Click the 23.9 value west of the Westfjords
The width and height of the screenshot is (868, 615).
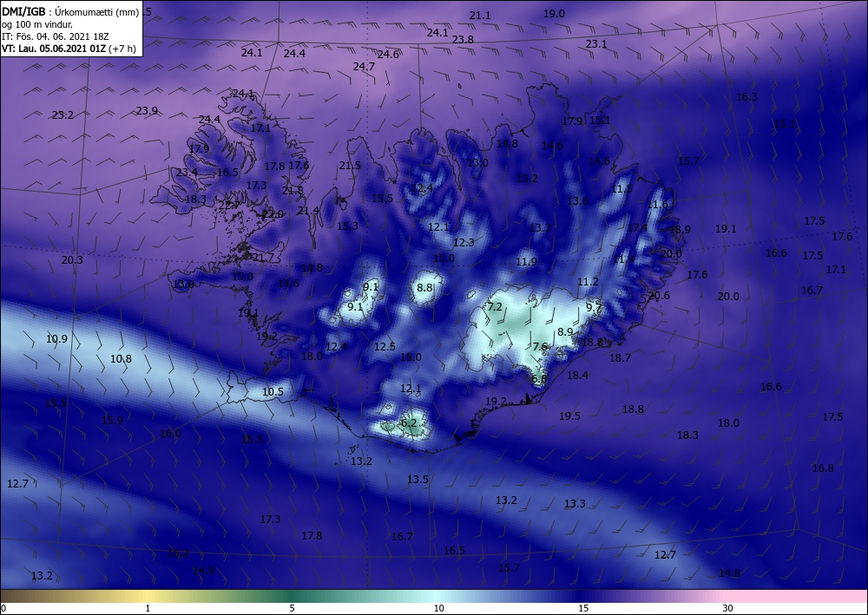point(147,111)
